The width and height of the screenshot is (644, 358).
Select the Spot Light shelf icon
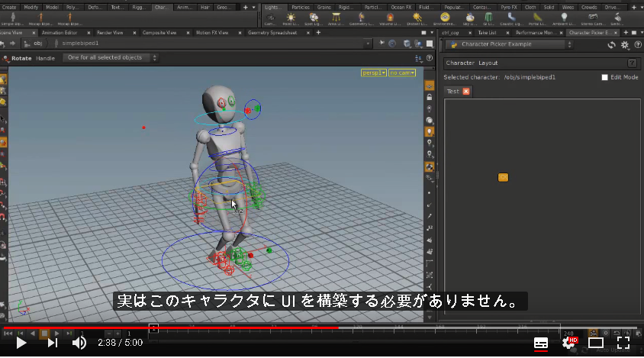314,18
